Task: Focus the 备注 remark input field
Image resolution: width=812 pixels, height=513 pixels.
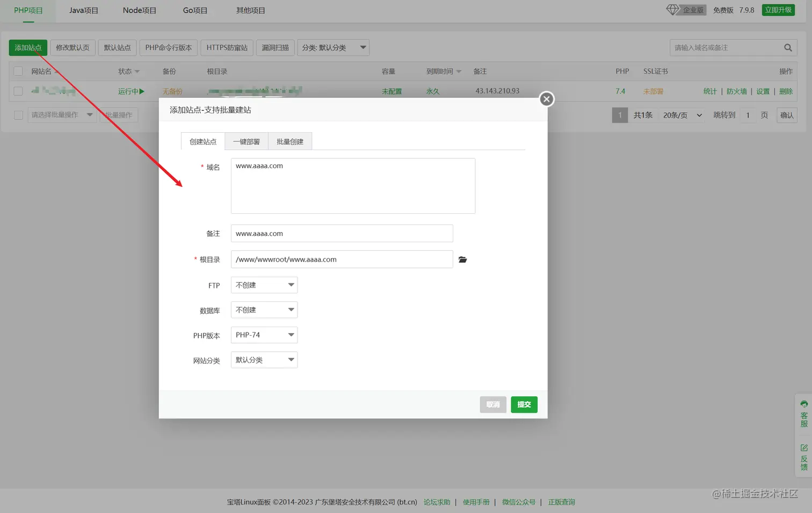Action: tap(342, 234)
